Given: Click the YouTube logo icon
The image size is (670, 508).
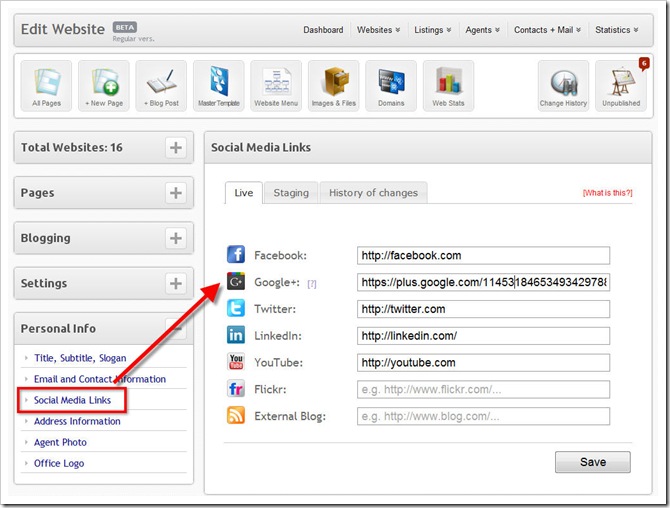Looking at the screenshot, I should (x=236, y=362).
